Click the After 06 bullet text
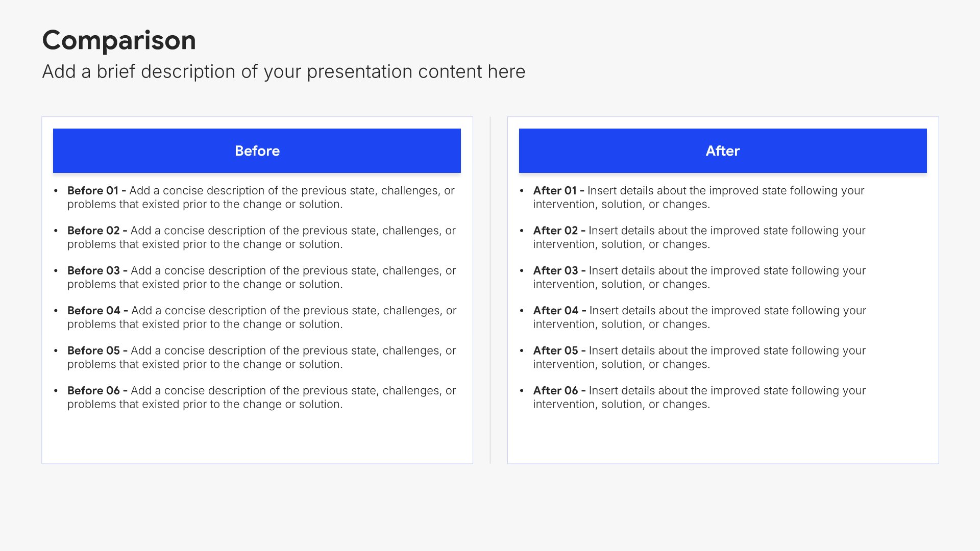 (698, 397)
